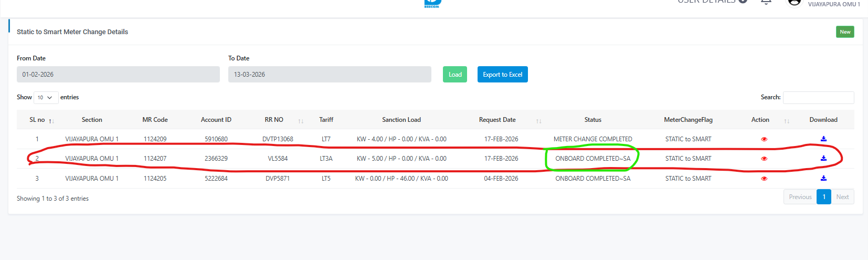Open the eye action for RR NO DVP5871

pos(764,179)
